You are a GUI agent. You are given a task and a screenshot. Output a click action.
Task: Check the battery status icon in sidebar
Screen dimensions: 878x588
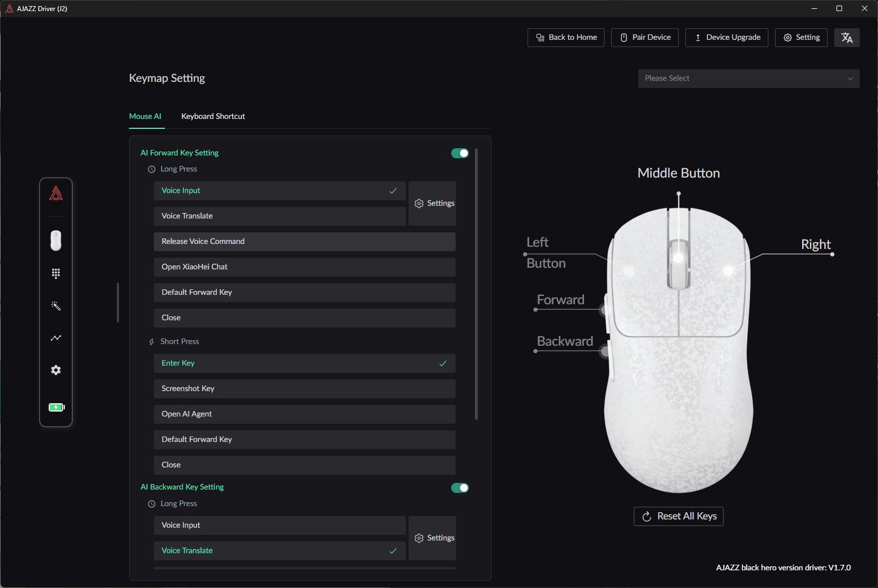[56, 407]
